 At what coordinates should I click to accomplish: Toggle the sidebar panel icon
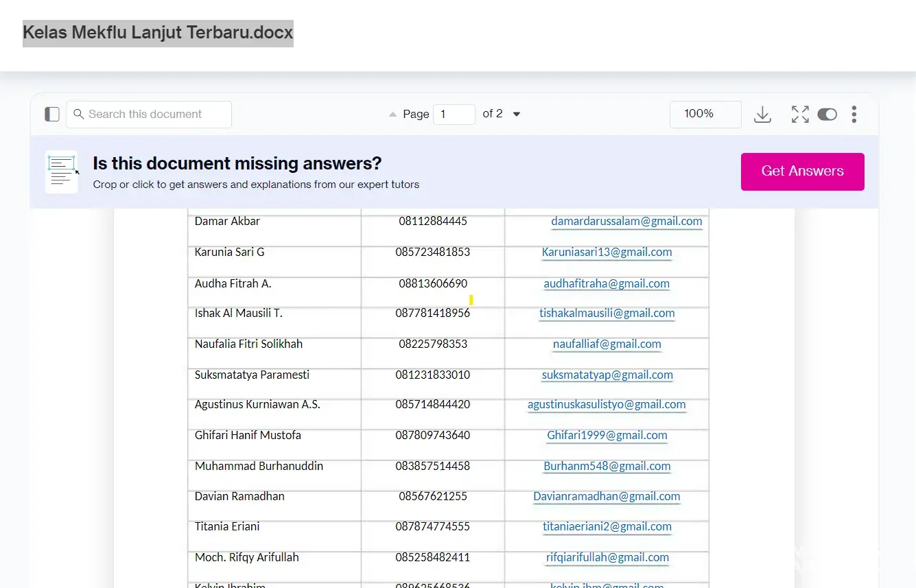coord(52,114)
